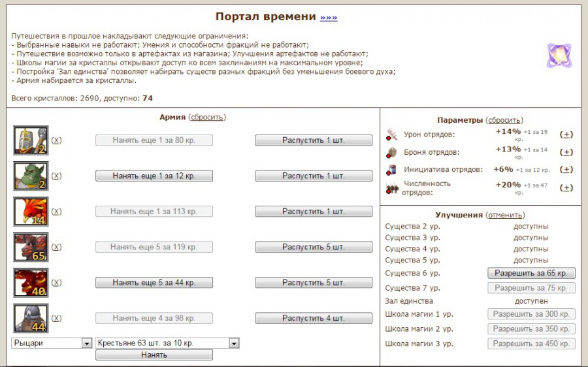
Task: Click the knight unit portrait with count 2
Action: coord(31,140)
